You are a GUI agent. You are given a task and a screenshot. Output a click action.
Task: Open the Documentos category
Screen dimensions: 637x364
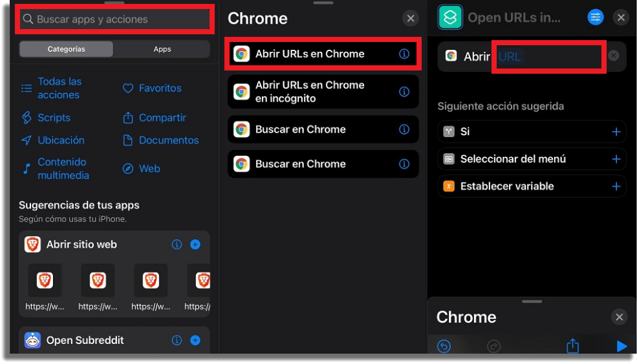tap(161, 140)
